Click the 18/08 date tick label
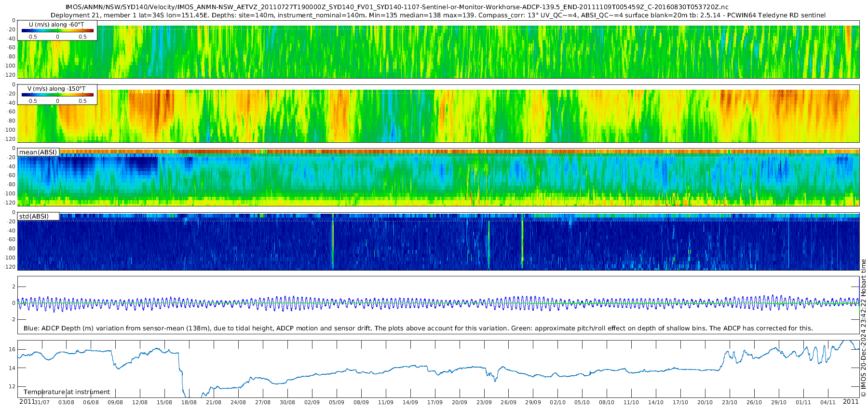Screen dimensions: 868x410 point(189,402)
